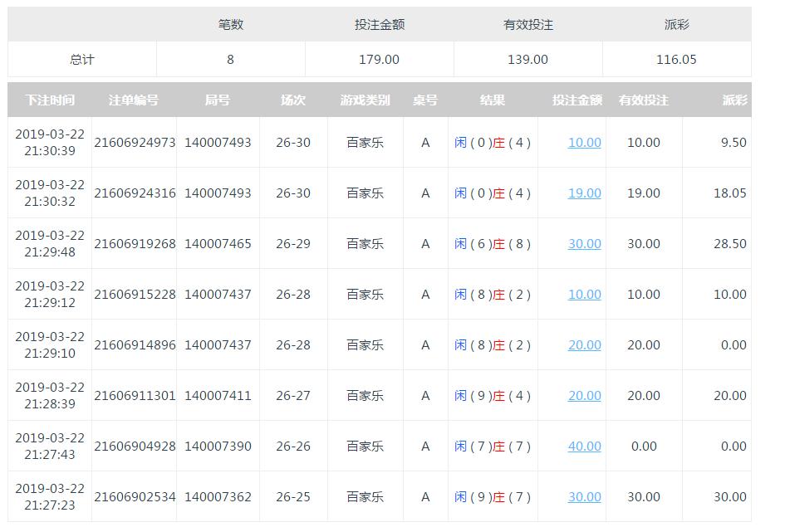Select the 21:30:39 bet time cell
This screenshot has height=532, width=790.
[x=50, y=143]
